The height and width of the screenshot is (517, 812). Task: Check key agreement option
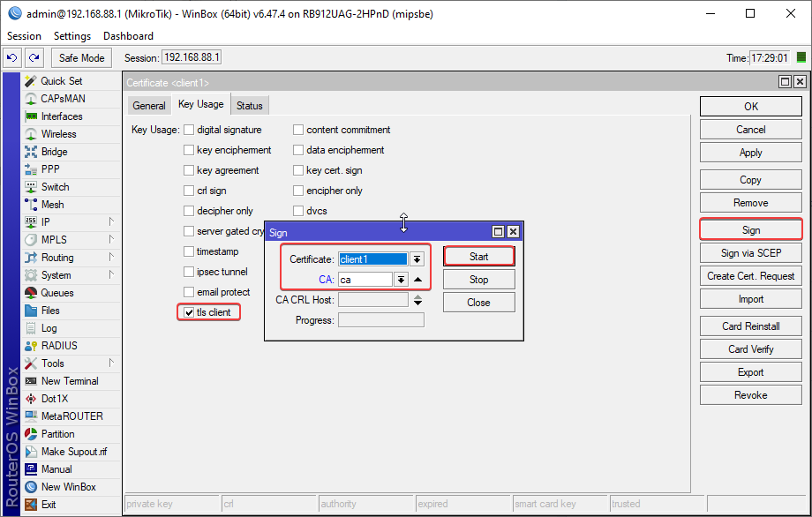click(189, 170)
